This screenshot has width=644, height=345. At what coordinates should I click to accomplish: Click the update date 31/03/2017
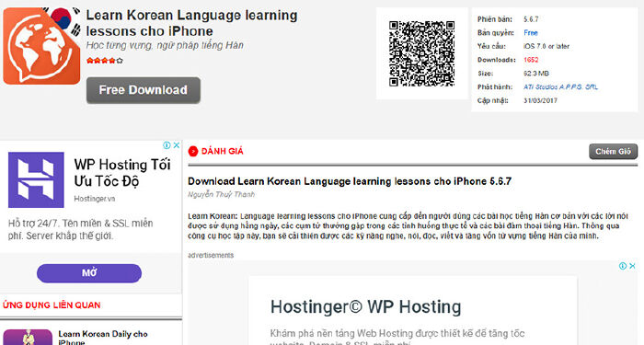coord(540,100)
